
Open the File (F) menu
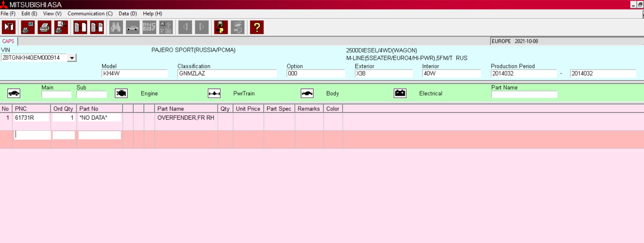click(8, 14)
